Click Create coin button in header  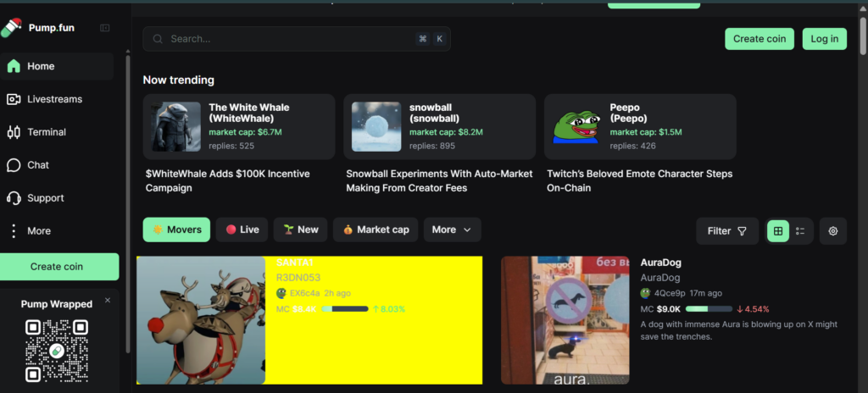(759, 39)
